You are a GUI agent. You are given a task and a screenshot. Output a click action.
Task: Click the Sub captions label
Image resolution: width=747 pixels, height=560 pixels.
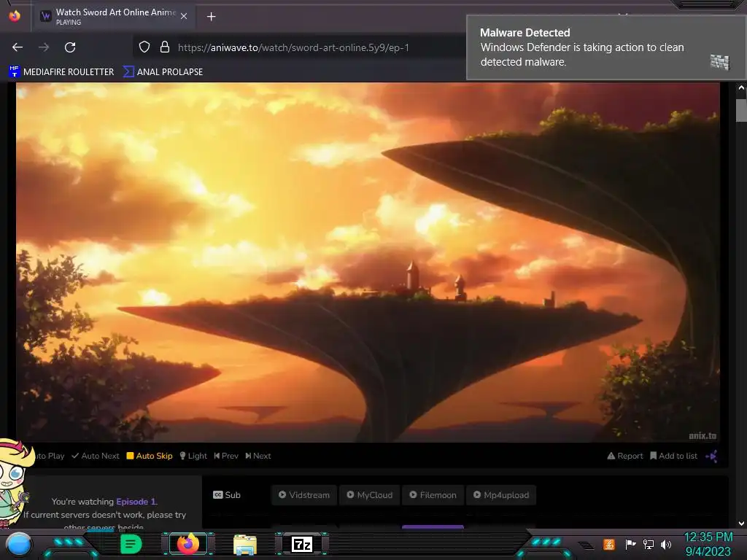(x=227, y=495)
